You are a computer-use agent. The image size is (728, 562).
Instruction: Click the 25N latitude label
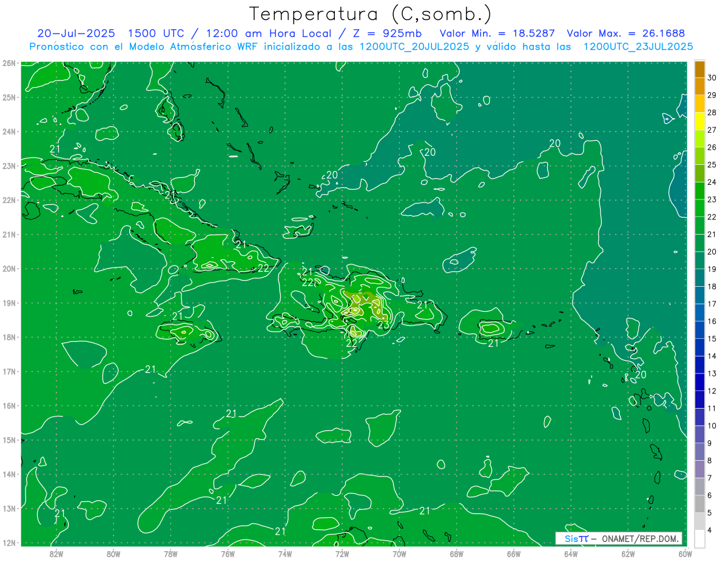click(8, 97)
